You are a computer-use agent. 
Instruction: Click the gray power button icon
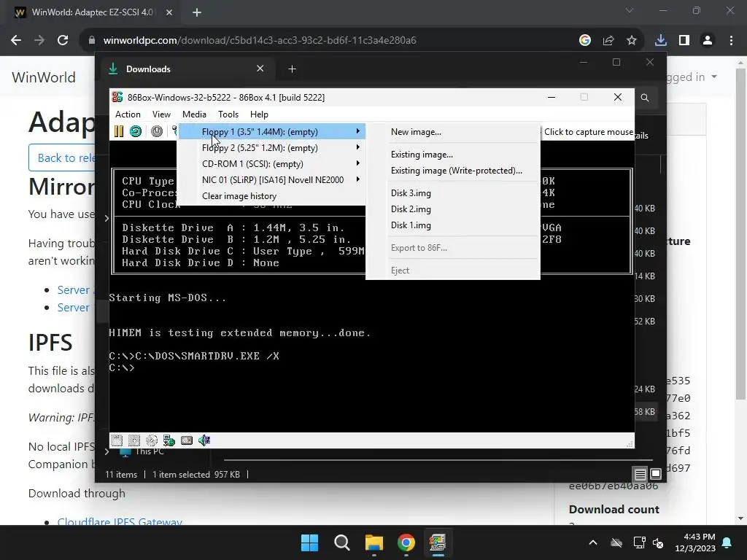[157, 131]
